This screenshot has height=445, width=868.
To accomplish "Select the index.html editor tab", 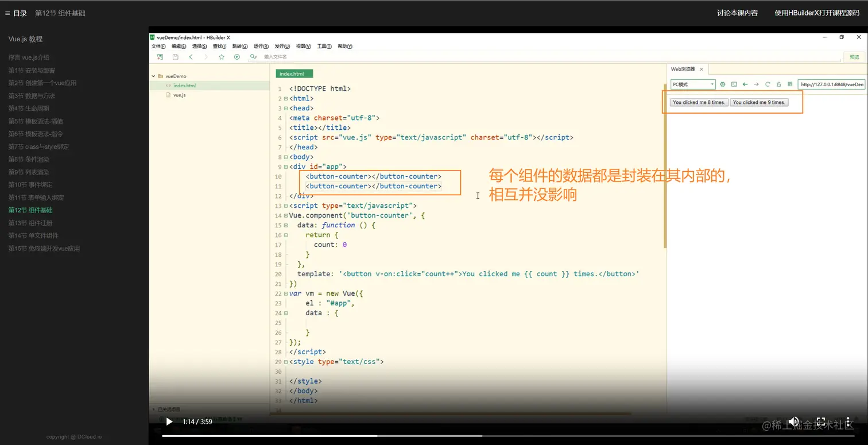I will [294, 73].
